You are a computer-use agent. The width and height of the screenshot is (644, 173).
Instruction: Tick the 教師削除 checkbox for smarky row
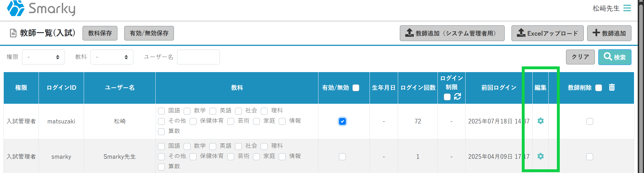tap(589, 157)
